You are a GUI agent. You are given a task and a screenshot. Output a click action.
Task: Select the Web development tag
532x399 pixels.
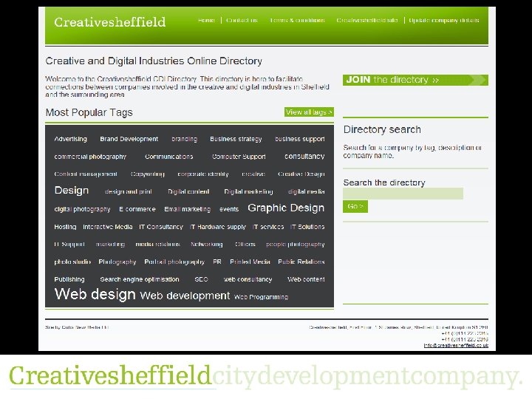(x=185, y=296)
